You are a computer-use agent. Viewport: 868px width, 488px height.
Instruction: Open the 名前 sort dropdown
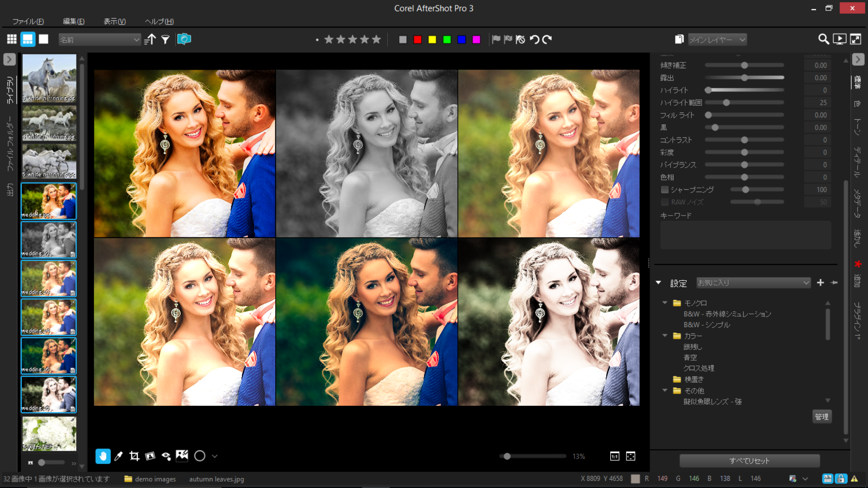[x=100, y=40]
